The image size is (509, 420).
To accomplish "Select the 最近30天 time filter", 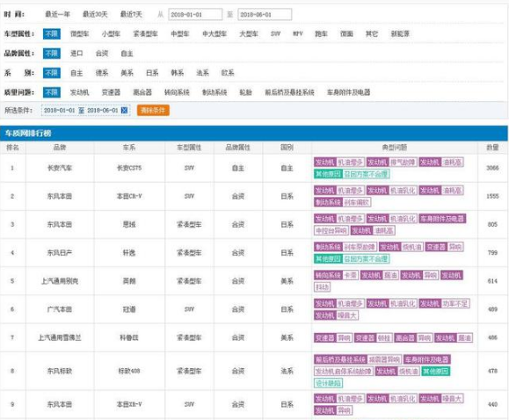I will click(x=95, y=14).
